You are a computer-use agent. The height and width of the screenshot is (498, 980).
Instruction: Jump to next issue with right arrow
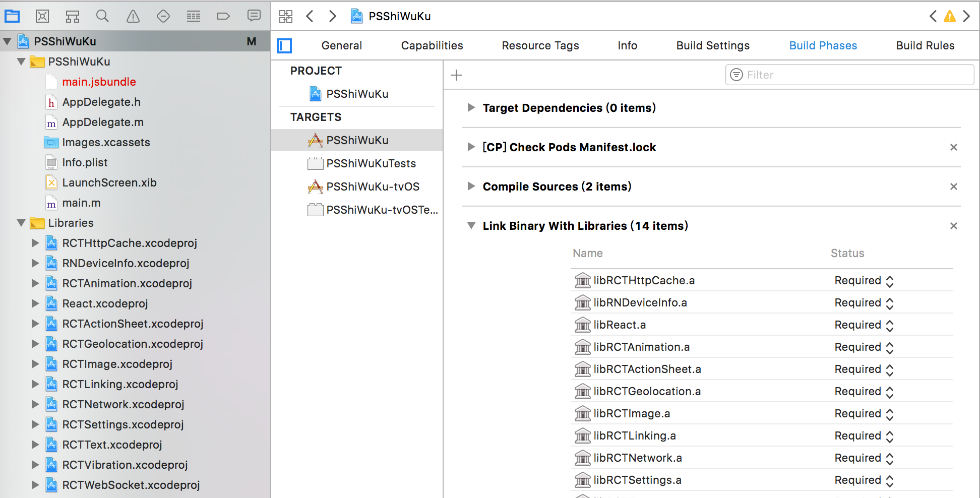966,16
